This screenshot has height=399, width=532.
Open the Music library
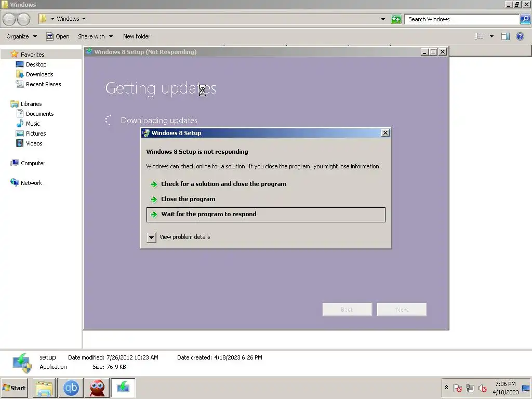[x=33, y=124]
